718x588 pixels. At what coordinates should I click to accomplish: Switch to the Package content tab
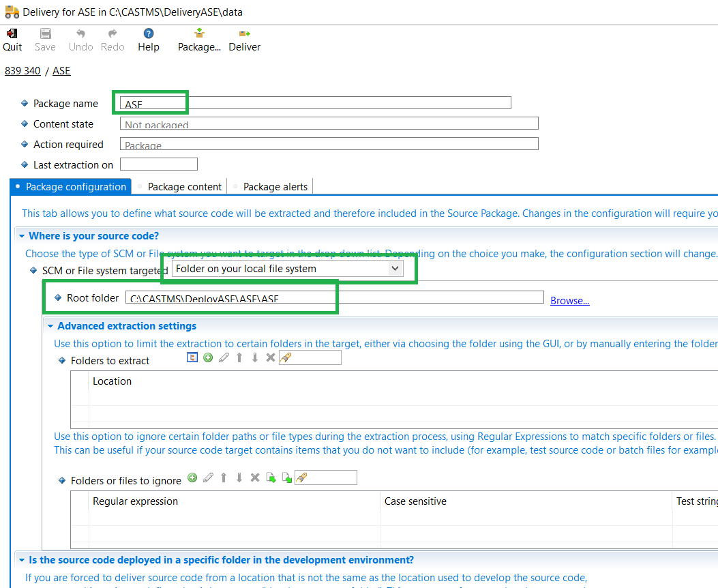pos(184,187)
